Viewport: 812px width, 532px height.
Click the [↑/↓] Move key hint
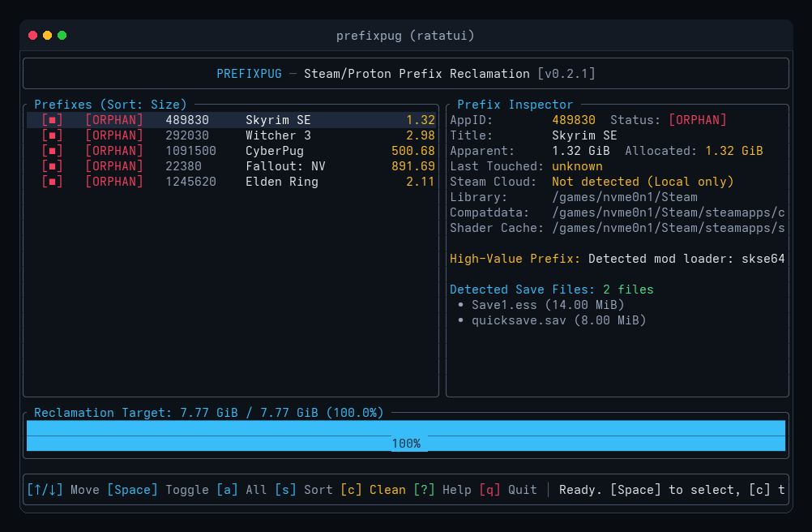(63, 490)
